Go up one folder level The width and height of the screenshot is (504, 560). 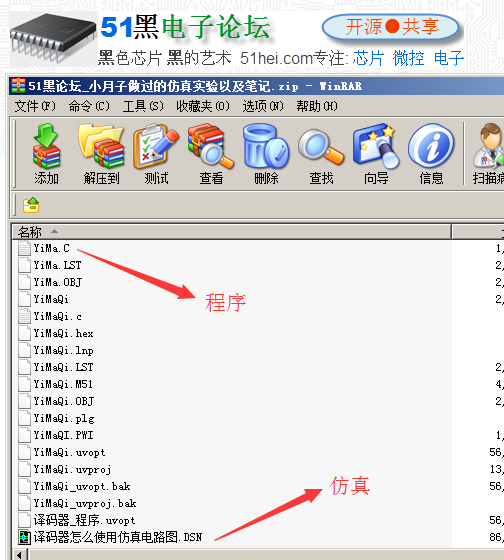(31, 205)
